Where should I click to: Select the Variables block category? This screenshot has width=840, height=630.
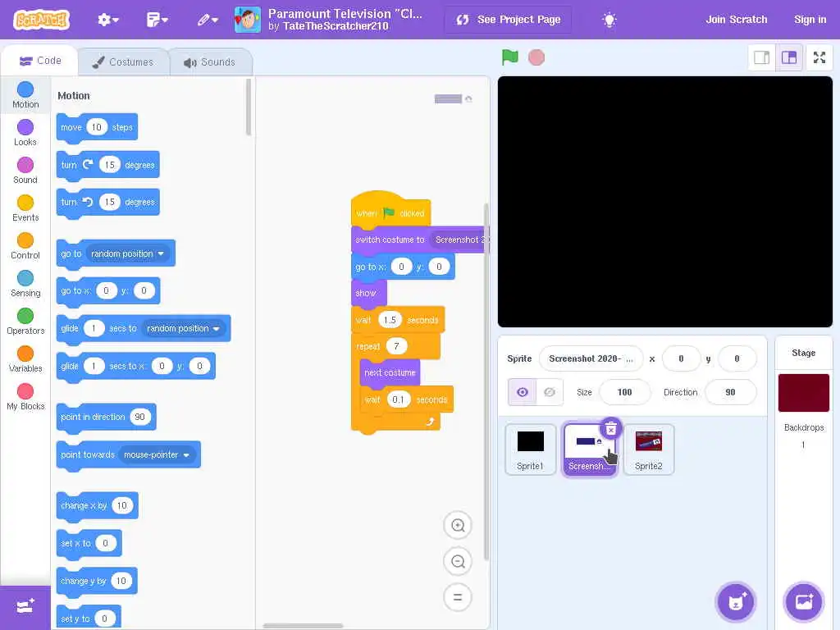click(25, 359)
